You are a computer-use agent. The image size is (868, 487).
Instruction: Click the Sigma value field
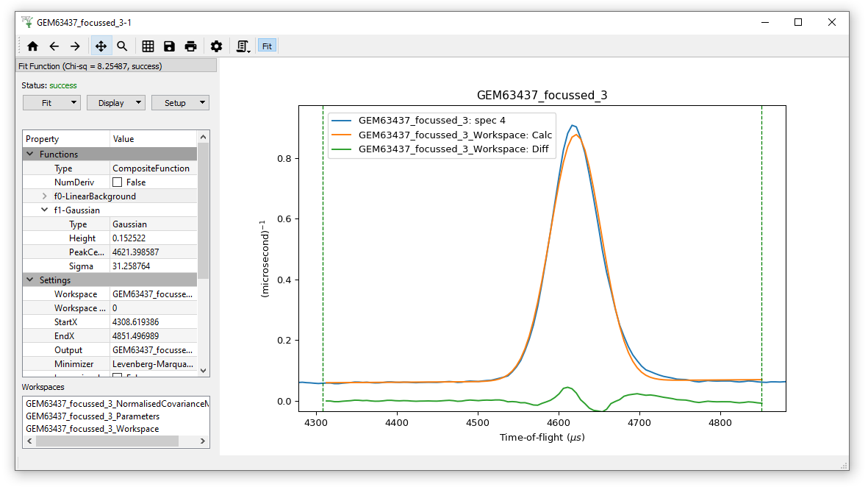tap(153, 266)
